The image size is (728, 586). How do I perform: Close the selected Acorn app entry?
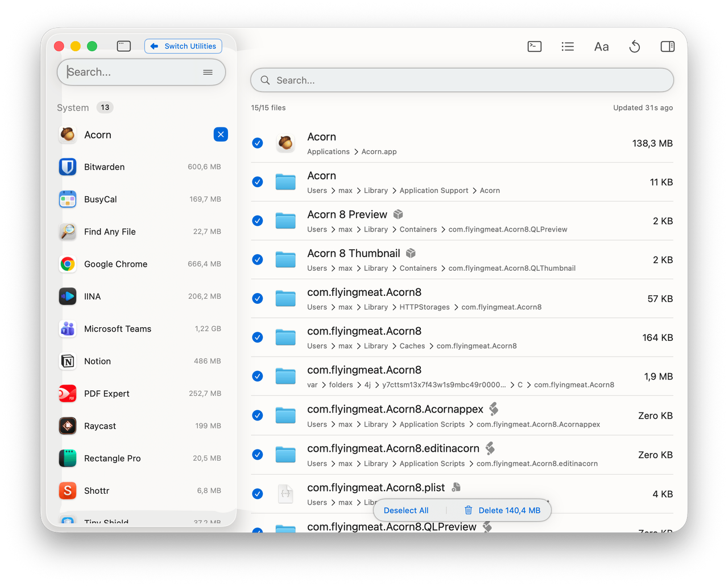click(x=221, y=134)
